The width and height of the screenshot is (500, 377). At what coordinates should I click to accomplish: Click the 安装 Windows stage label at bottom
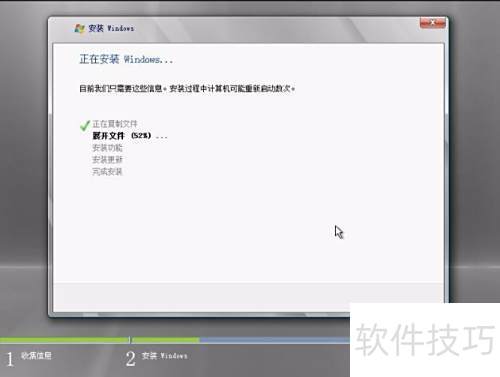(164, 356)
